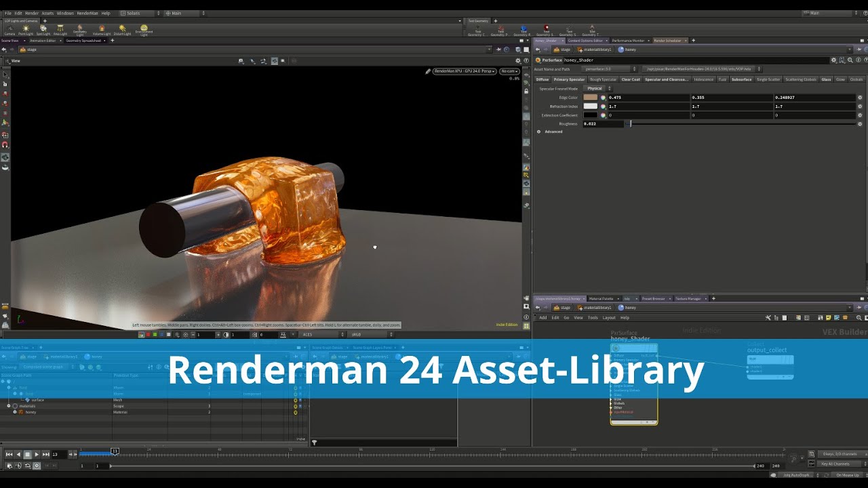This screenshot has width=868, height=488.
Task: Open gear menu on the Roughness row
Action: 860,124
